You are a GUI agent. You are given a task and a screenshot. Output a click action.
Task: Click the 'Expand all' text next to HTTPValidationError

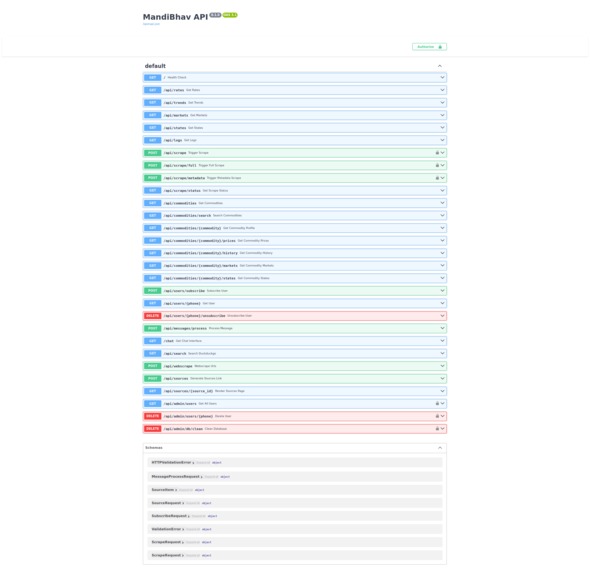coord(203,463)
